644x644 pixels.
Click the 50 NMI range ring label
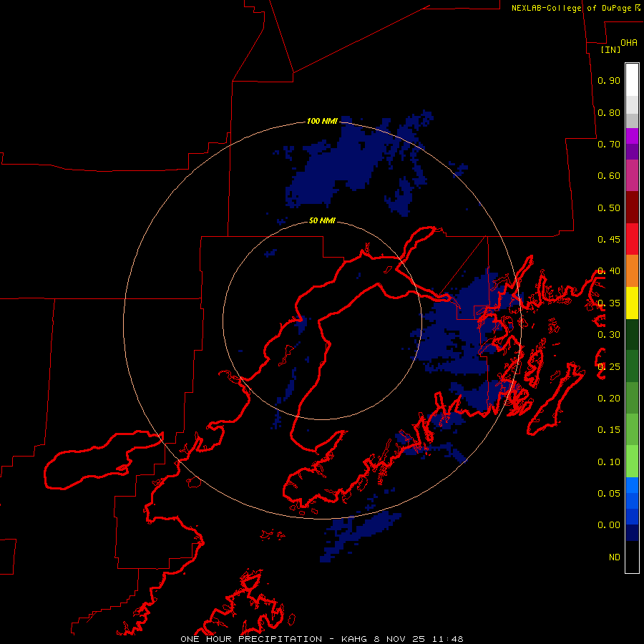point(322,220)
